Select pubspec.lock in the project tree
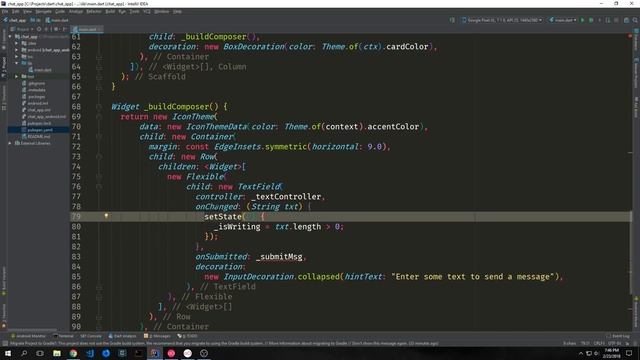Screen dimensions: 640x360 point(36,123)
